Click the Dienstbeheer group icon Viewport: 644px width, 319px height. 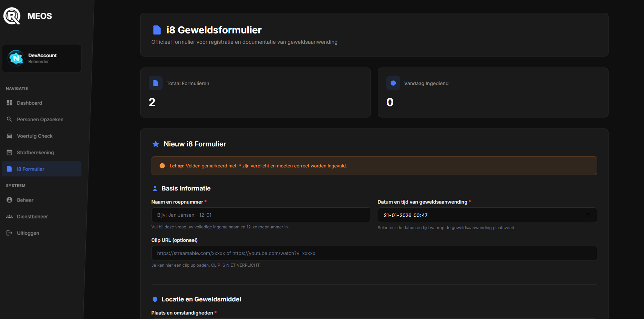[x=9, y=217]
